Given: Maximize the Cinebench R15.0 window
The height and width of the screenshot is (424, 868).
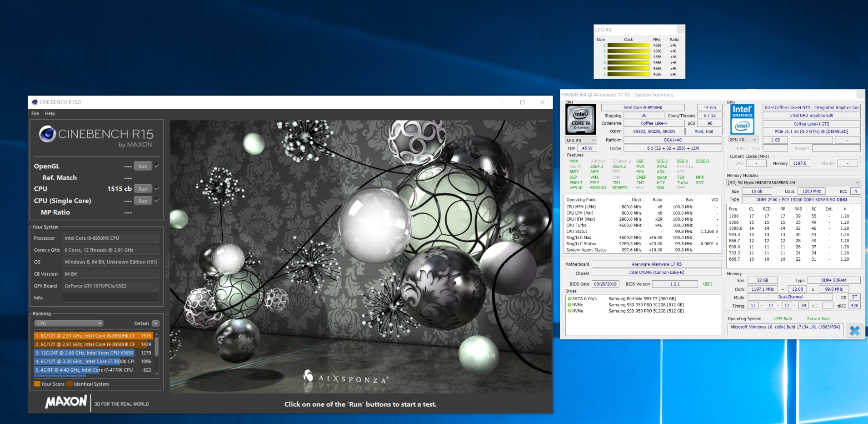Looking at the screenshot, I should tap(522, 102).
